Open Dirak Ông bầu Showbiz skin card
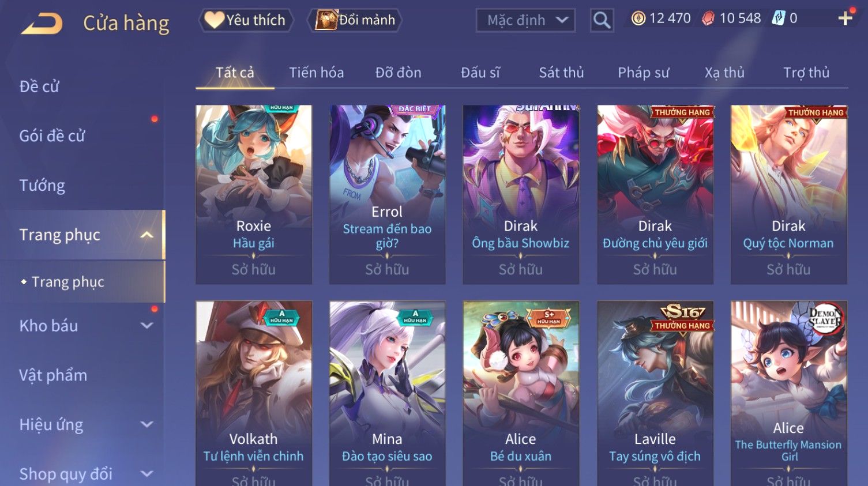Viewport: 868px width, 486px height. click(521, 194)
